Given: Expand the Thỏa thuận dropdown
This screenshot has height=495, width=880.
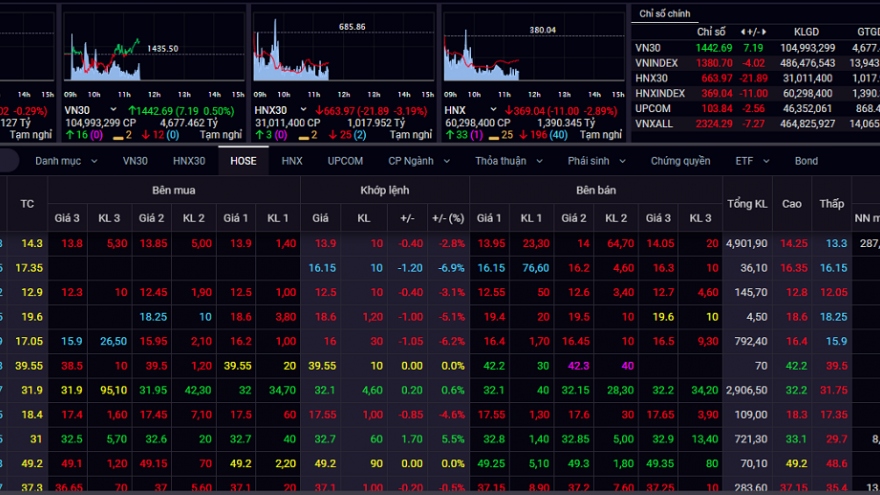Looking at the screenshot, I should pyautogui.click(x=505, y=160).
